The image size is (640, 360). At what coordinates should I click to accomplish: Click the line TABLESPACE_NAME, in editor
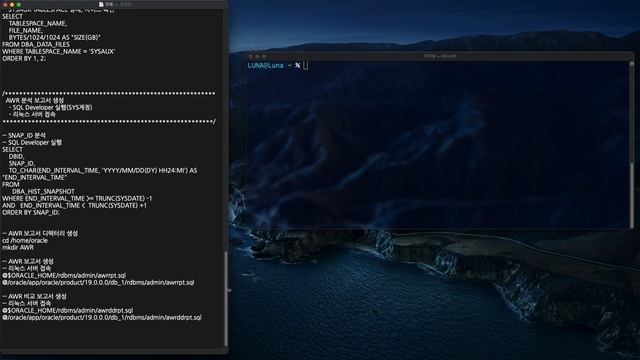(38, 23)
